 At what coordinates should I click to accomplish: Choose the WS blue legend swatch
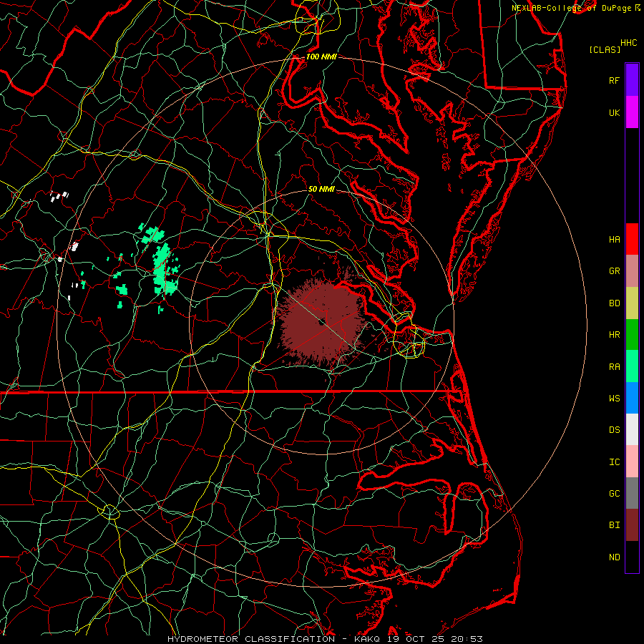tap(632, 398)
